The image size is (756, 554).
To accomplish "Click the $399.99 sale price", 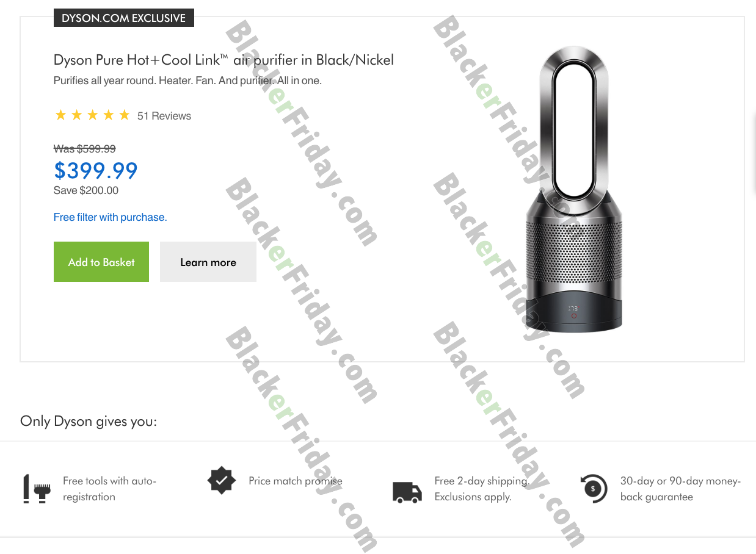I will click(x=96, y=170).
